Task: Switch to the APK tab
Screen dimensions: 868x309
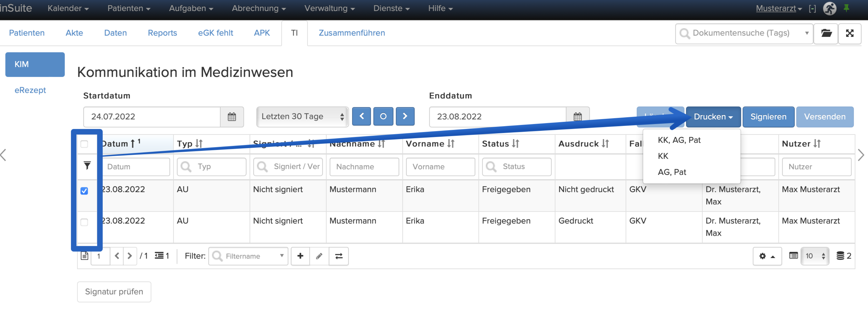Action: click(262, 33)
